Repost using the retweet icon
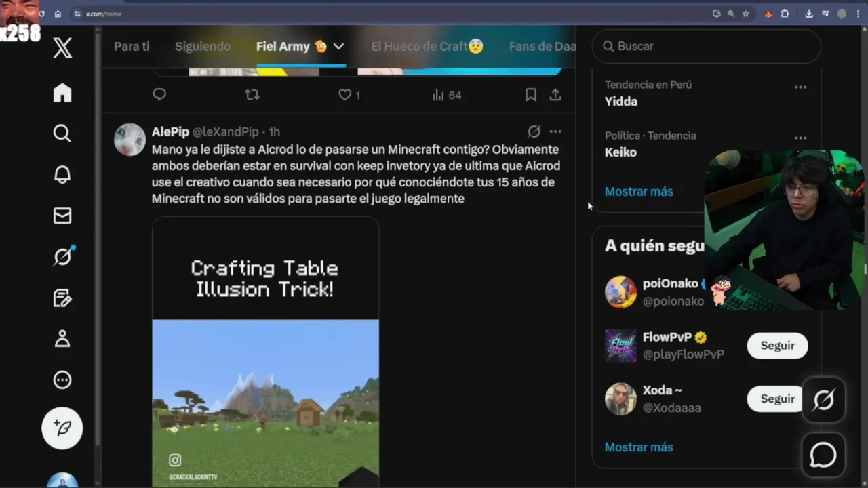The image size is (868, 488). coord(252,95)
